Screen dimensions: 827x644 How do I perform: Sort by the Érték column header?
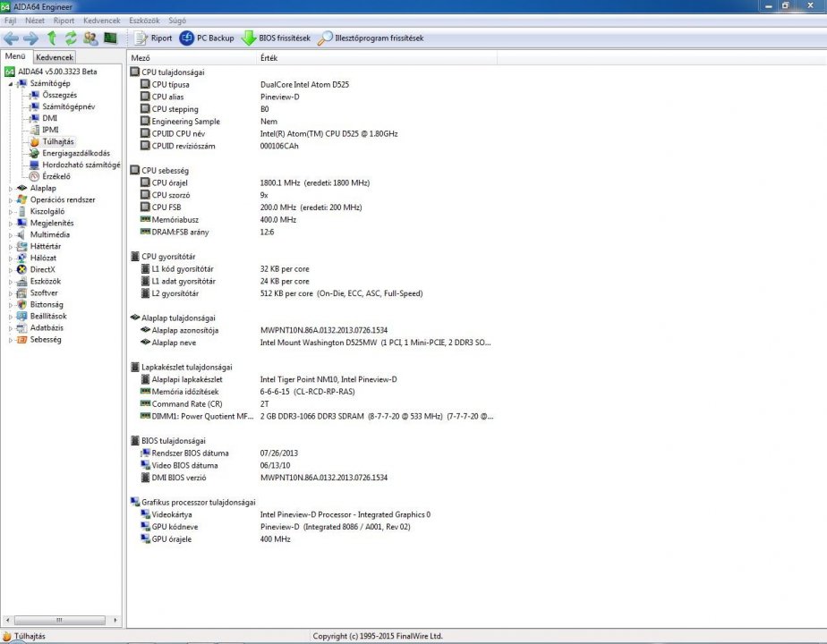[377, 58]
